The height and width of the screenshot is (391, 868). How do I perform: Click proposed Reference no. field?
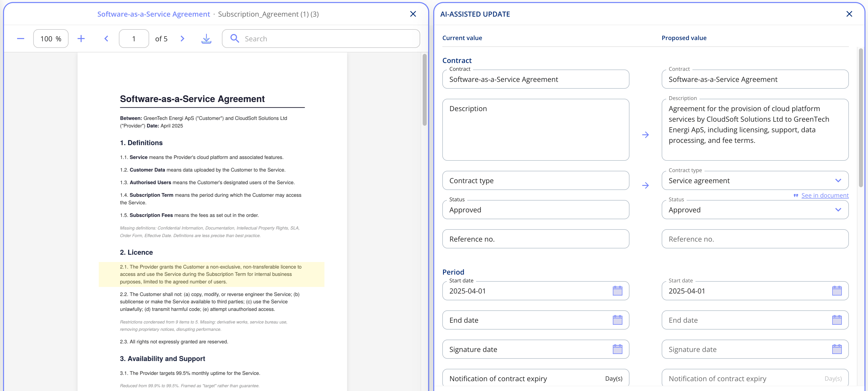click(x=755, y=239)
